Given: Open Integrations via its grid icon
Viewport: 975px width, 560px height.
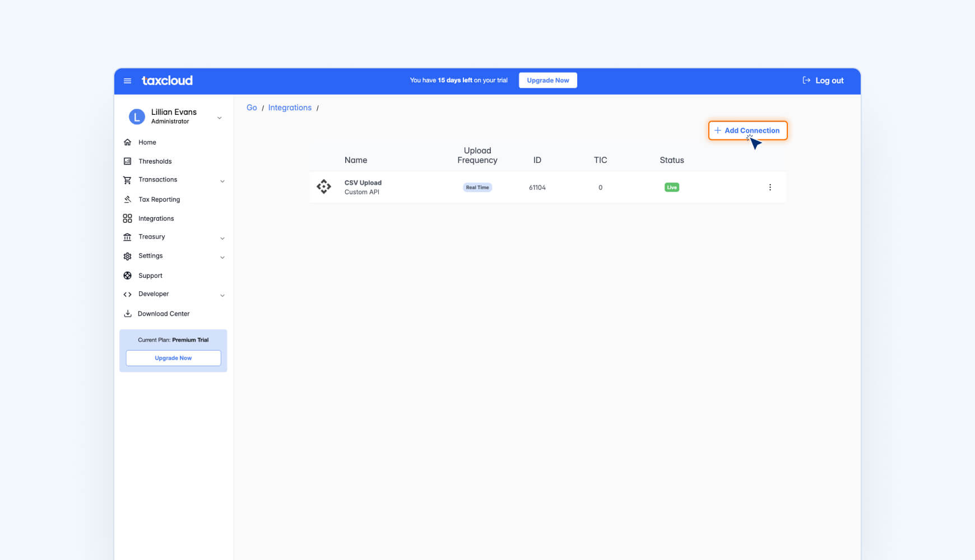Looking at the screenshot, I should click(x=128, y=218).
